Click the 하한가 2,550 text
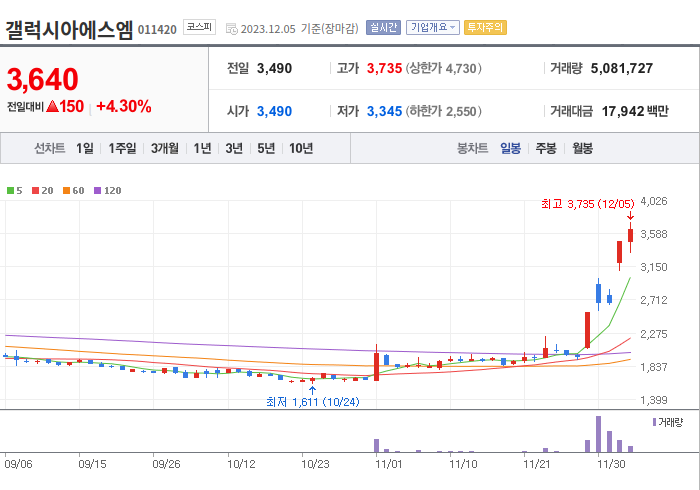 [443, 111]
